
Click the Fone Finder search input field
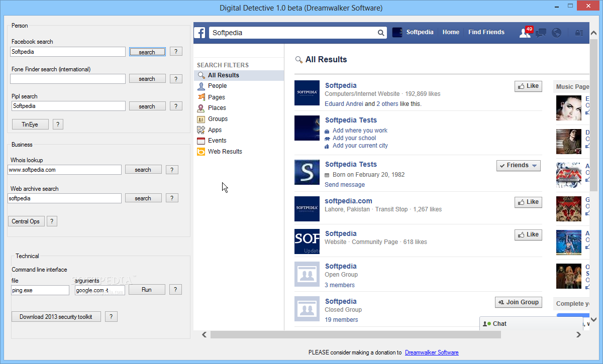(x=68, y=79)
